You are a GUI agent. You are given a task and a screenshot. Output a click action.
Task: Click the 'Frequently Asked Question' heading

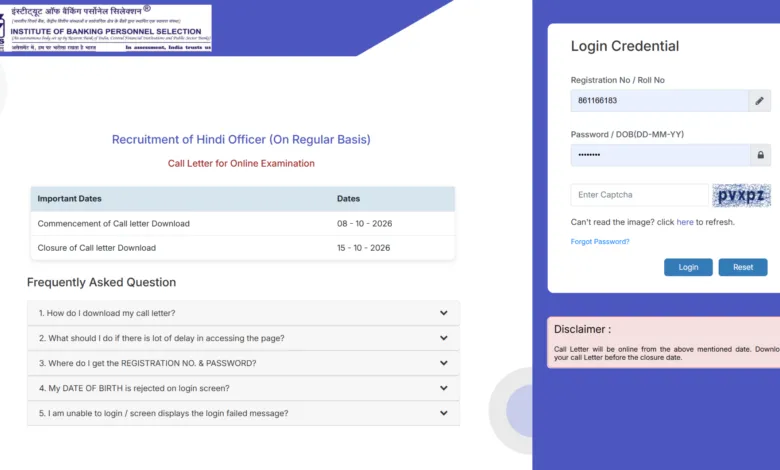click(x=101, y=282)
